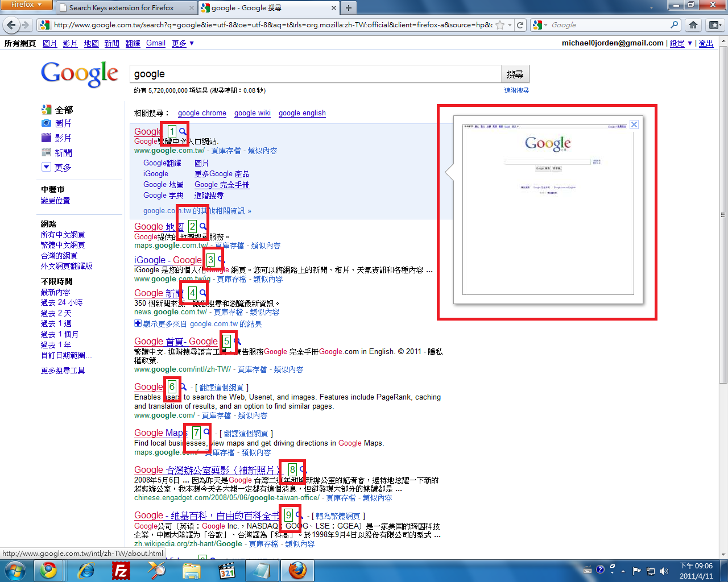The image size is (728, 582).
Task: Click 變更位置 link in sidebar
Action: click(55, 201)
